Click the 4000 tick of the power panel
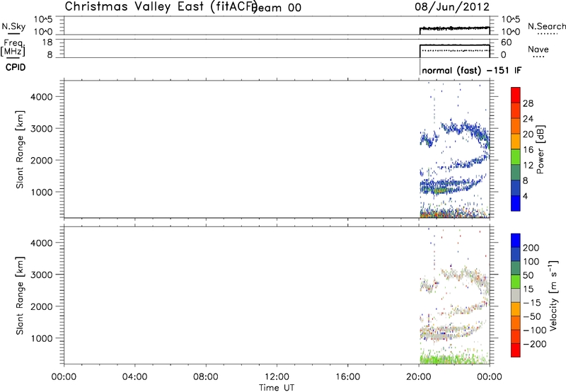 [x=42, y=97]
